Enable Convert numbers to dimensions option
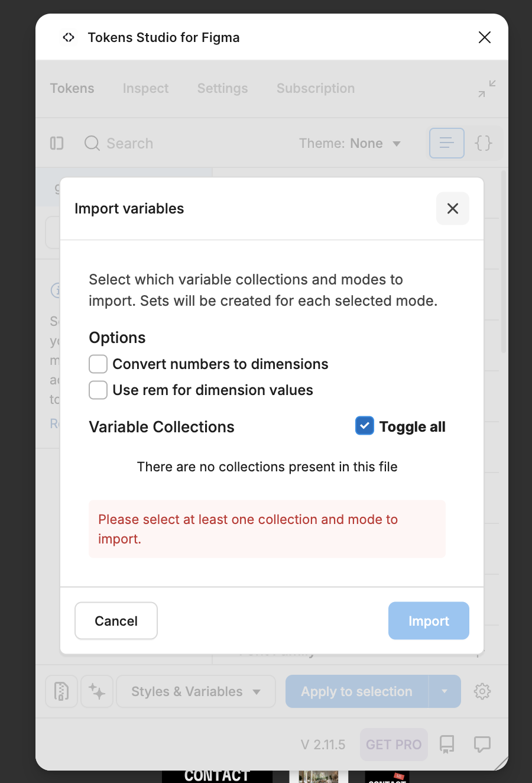 click(98, 364)
